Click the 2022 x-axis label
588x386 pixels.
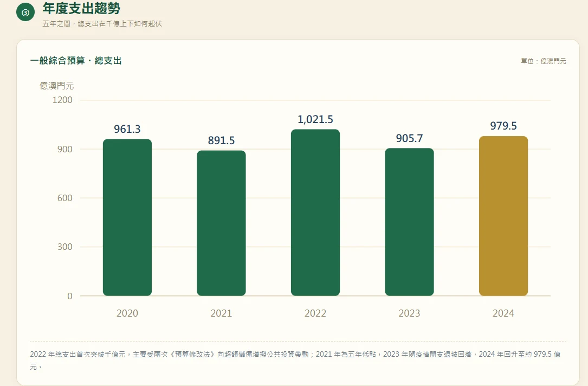(315, 313)
